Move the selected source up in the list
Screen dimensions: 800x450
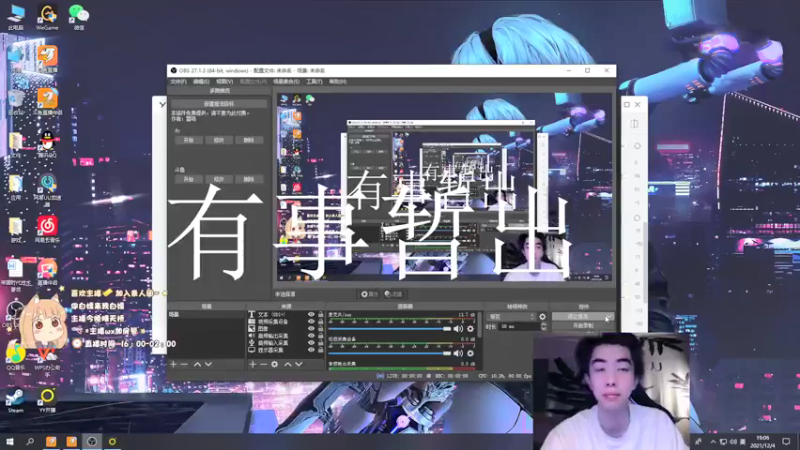coord(288,364)
